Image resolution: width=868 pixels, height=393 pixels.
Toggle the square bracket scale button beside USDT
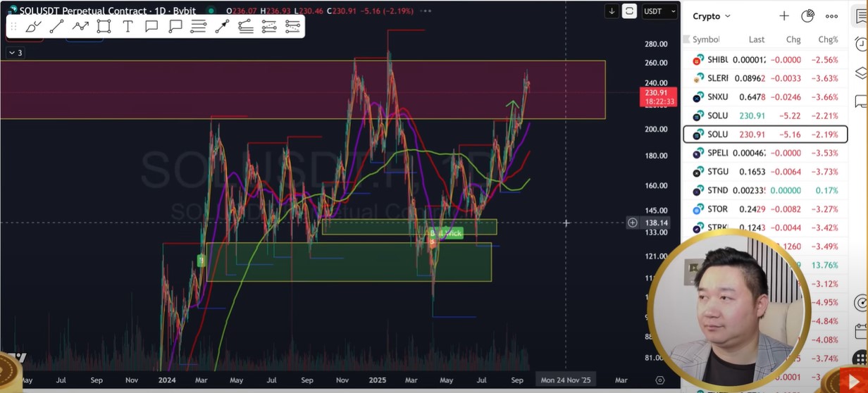coord(629,11)
